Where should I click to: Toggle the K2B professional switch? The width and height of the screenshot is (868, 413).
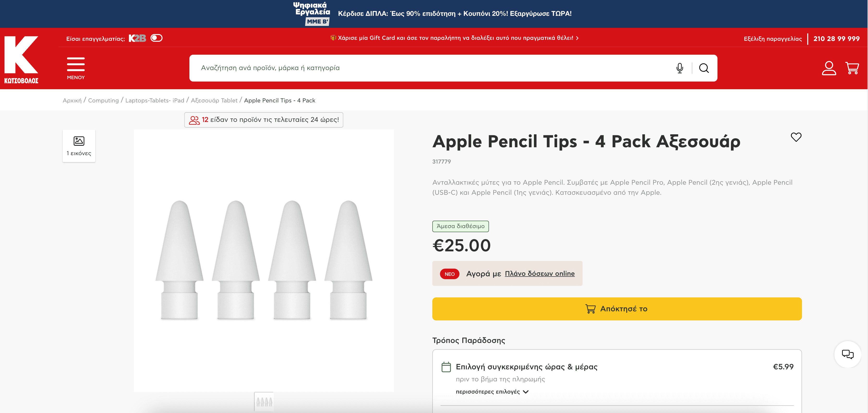point(156,38)
